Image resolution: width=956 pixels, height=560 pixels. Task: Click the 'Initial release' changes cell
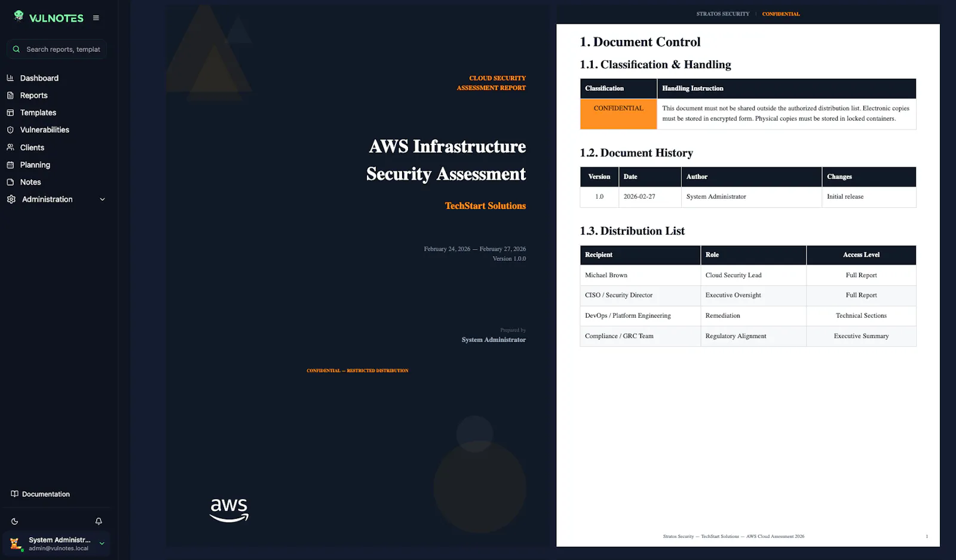(x=869, y=196)
